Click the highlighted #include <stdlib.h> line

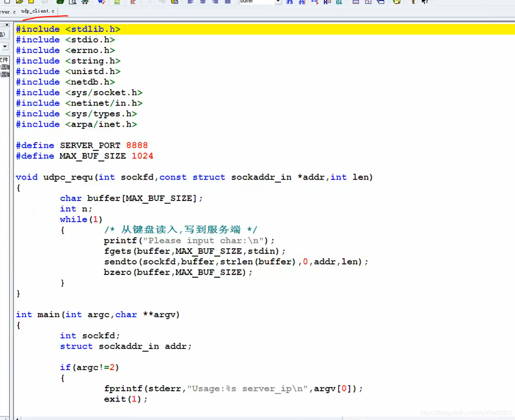(68, 29)
